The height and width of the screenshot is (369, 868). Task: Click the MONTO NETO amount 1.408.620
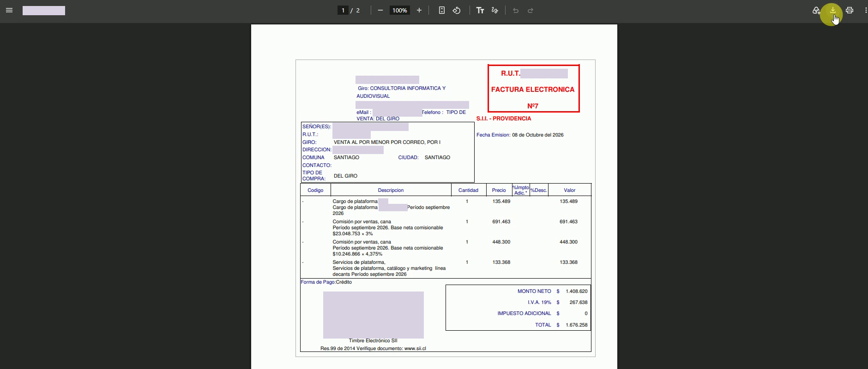[x=577, y=292]
